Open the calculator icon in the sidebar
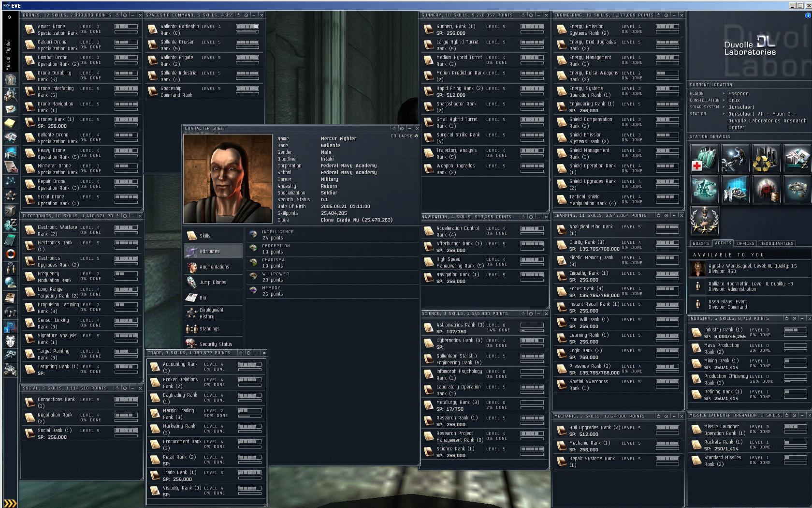Viewport: 812px width, 508px height. click(x=11, y=239)
